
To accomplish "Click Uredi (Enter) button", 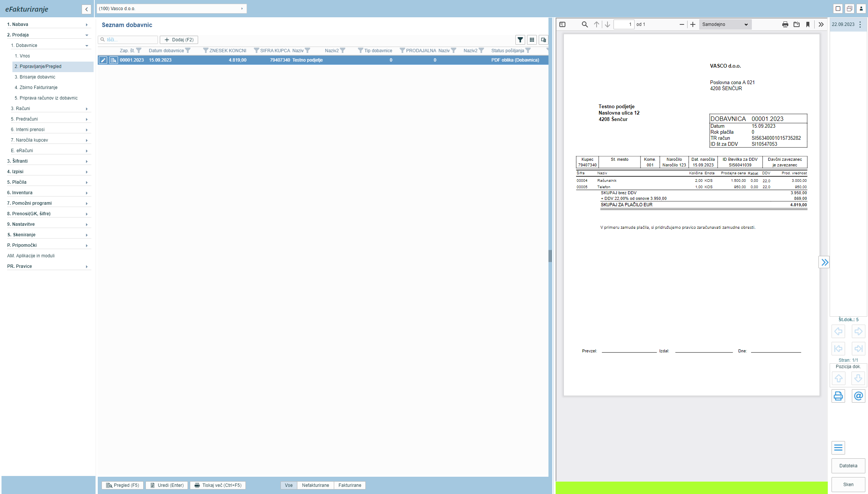I will pyautogui.click(x=167, y=485).
